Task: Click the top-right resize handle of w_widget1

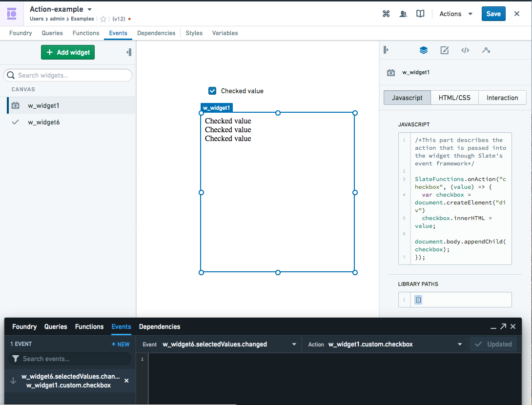Action: (355, 113)
